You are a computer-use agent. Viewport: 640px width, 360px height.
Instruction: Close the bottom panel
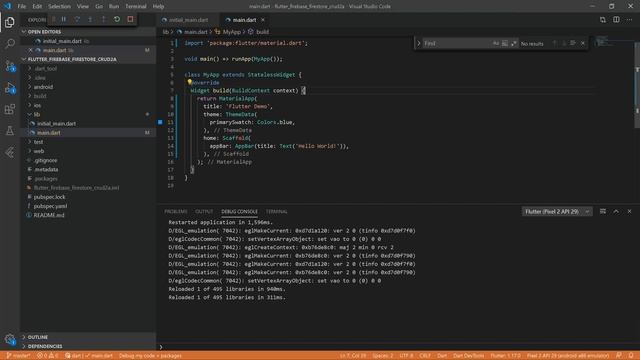[629, 211]
